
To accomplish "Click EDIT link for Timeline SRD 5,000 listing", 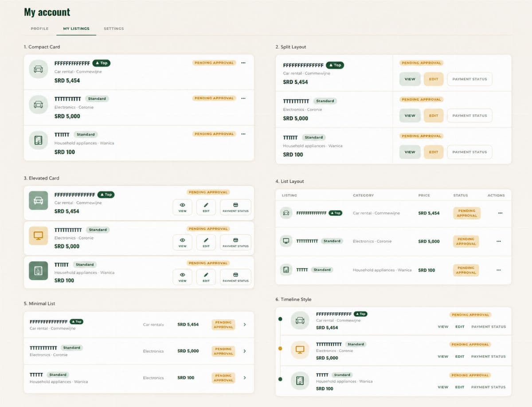I will [460, 356].
